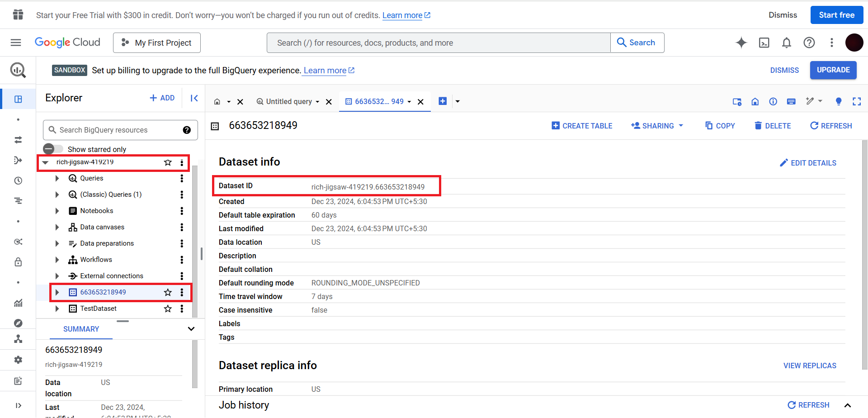
Task: Refresh the Job history
Action: (808, 405)
